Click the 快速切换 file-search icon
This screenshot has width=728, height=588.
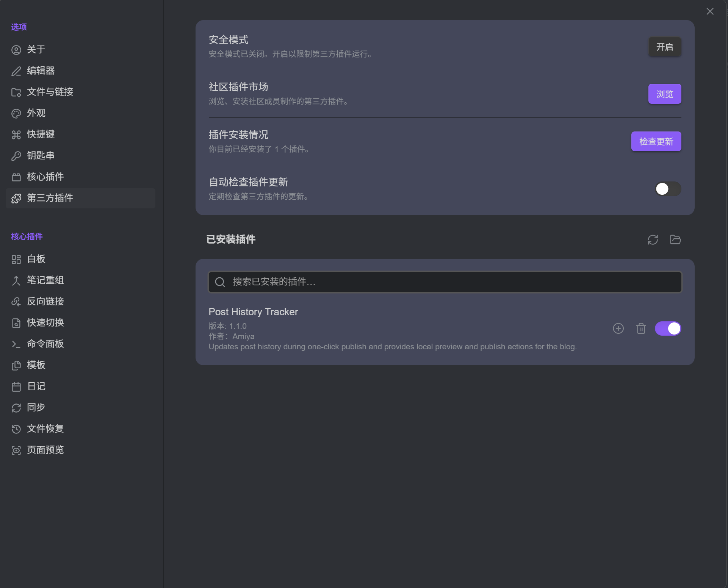[16, 323]
